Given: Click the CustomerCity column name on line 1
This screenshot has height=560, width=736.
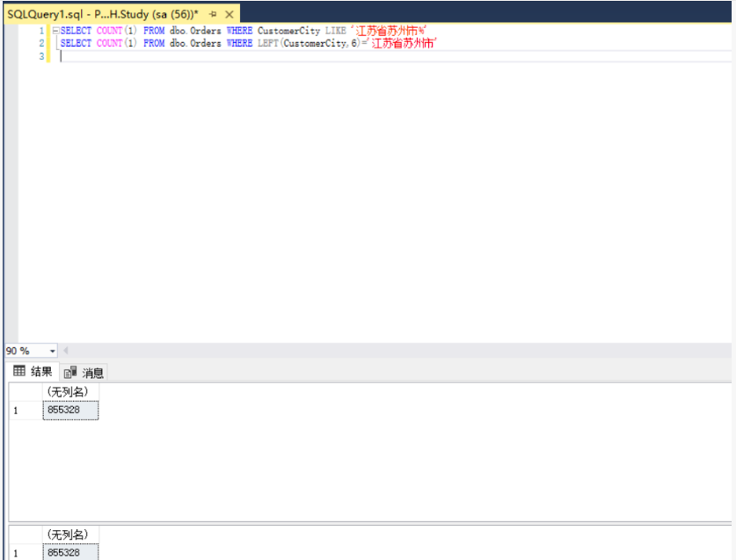Looking at the screenshot, I should coord(288,31).
